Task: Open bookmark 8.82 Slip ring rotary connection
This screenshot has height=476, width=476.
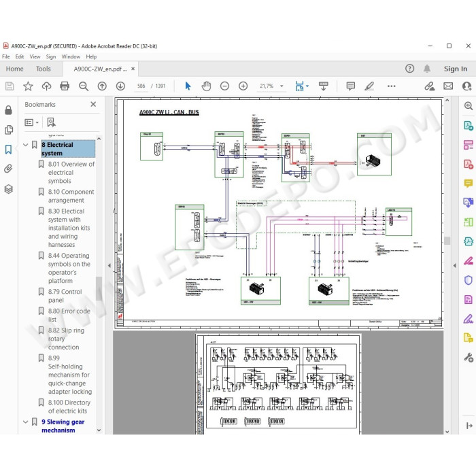Action: pos(66,339)
